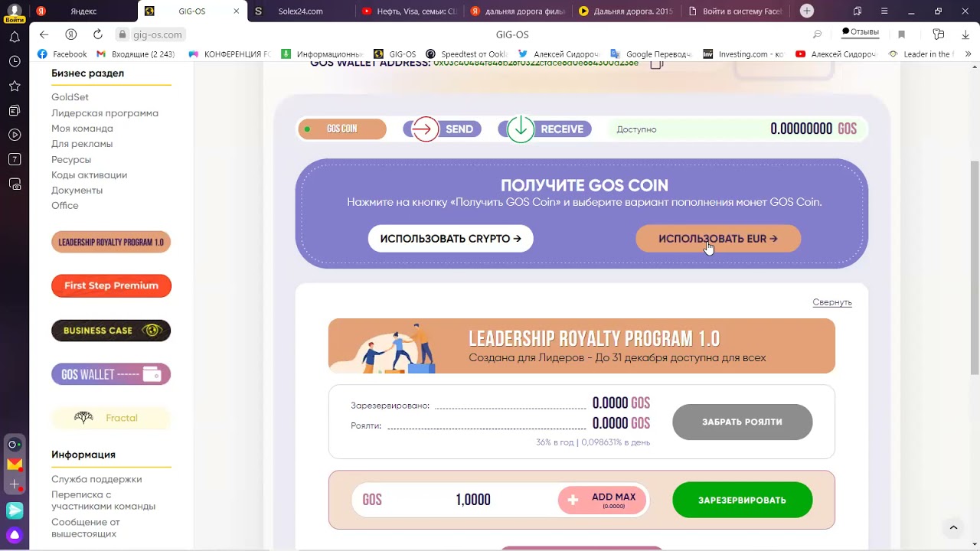
Task: Select the GOS COIN pill button
Action: pyautogui.click(x=341, y=129)
